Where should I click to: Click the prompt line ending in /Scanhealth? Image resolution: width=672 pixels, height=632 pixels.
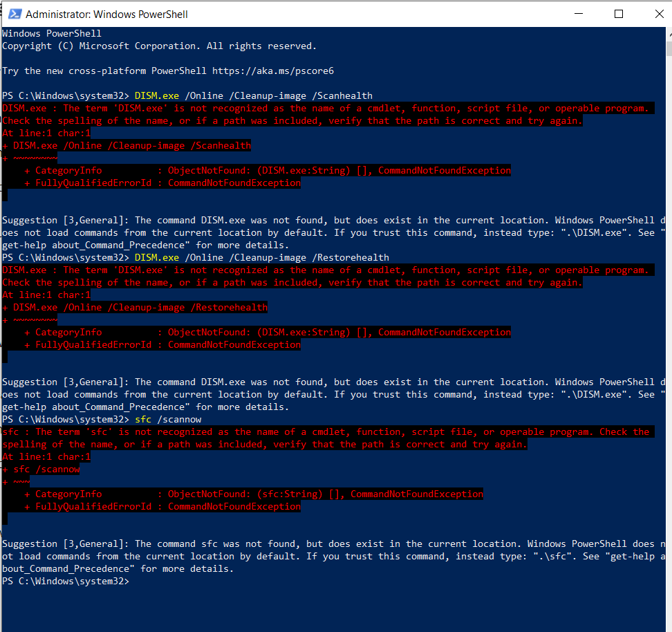(x=187, y=95)
